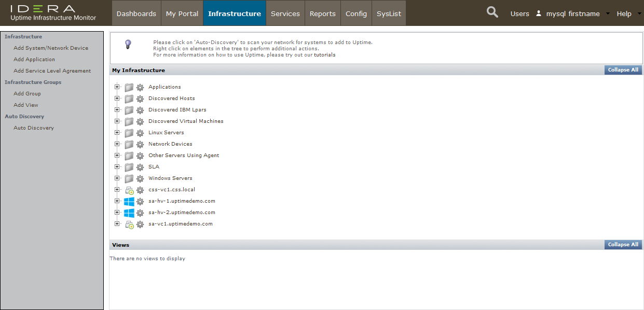Open gear menu for Windows Servers

(x=140, y=178)
